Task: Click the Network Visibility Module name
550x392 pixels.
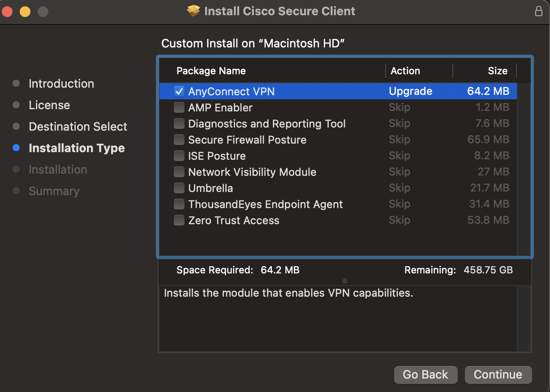Action: 252,172
